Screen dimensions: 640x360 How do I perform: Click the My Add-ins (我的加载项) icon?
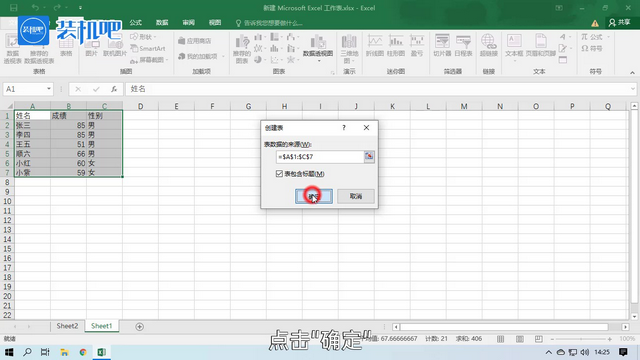(182, 56)
